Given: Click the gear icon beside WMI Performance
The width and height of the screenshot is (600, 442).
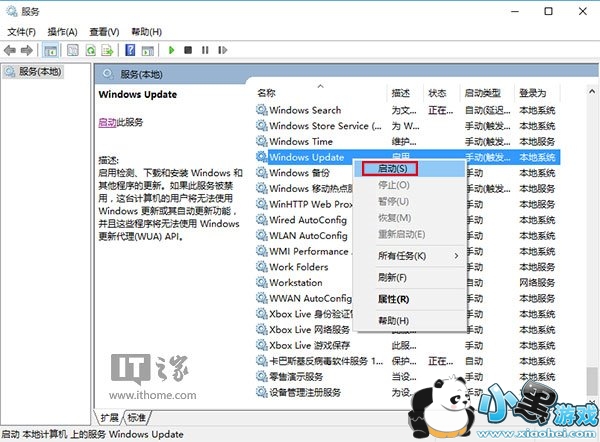Looking at the screenshot, I should [262, 251].
